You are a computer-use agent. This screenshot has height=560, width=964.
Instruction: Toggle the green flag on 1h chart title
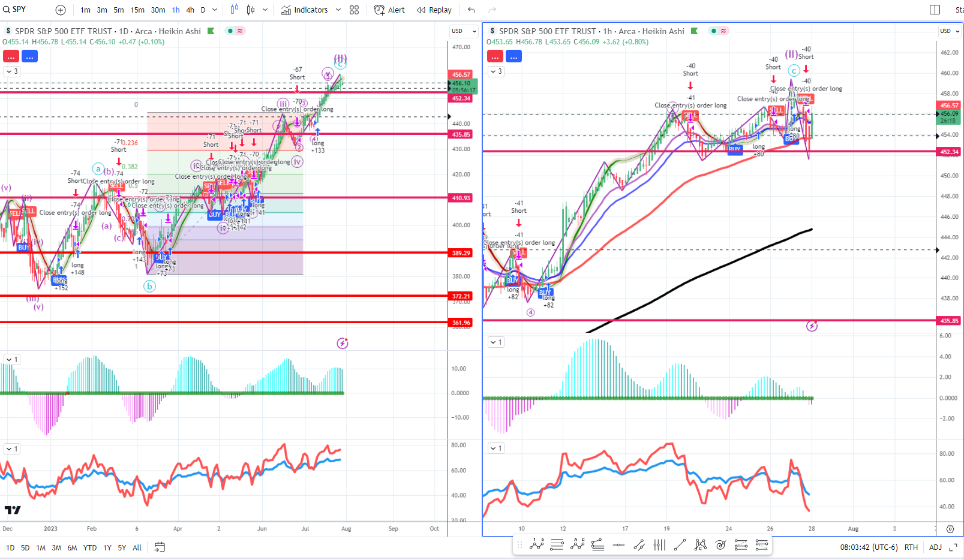click(x=694, y=31)
